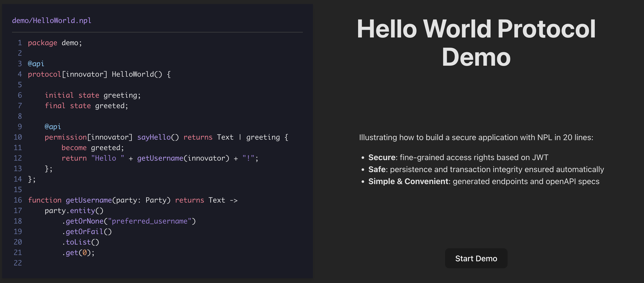
Task: Click the 'permission[innovator] sayHello()' line
Action: pyautogui.click(x=166, y=137)
